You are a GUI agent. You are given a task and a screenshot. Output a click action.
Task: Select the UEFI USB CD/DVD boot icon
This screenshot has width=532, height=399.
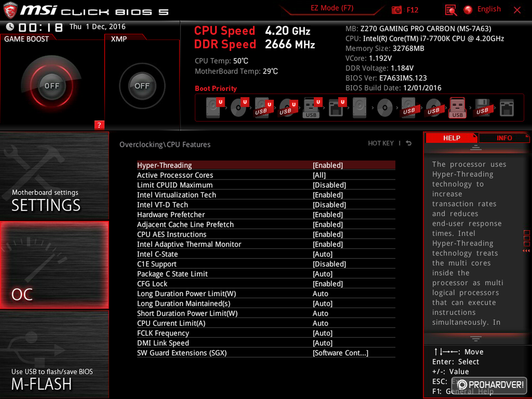[x=287, y=108]
